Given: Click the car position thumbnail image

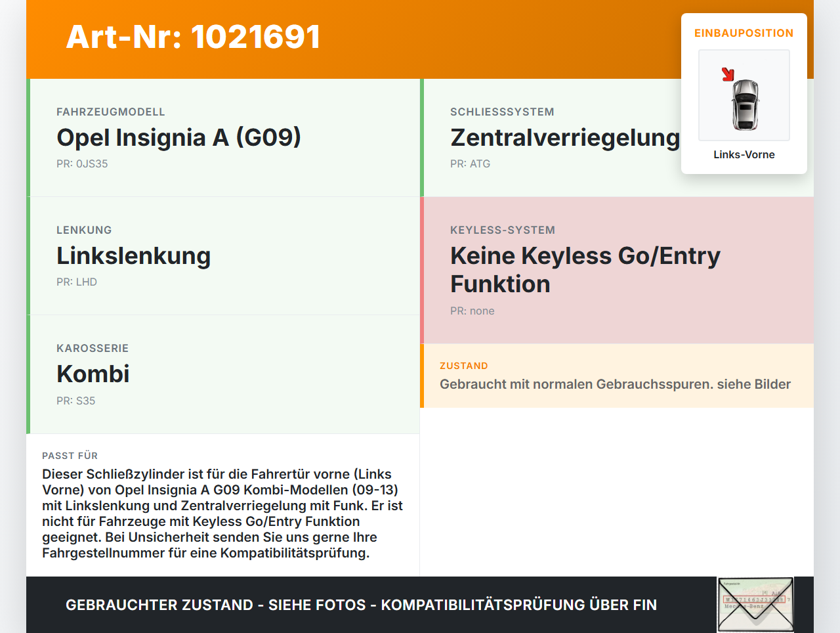Looking at the screenshot, I should click(x=744, y=95).
